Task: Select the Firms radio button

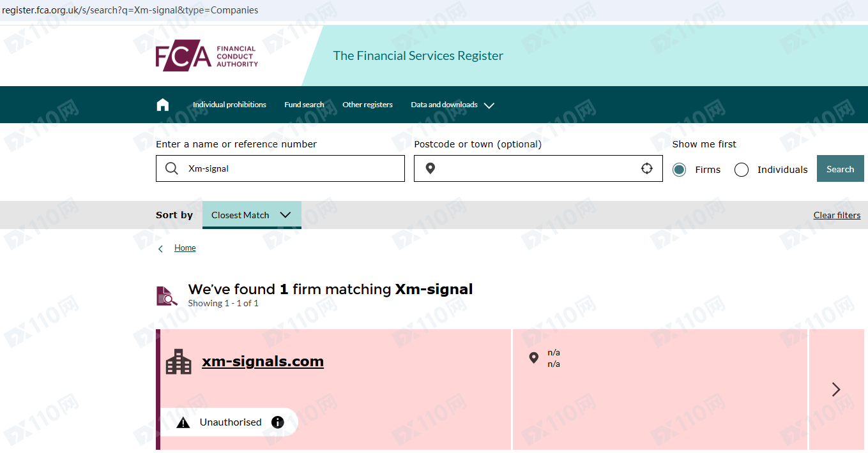Action: coord(679,170)
